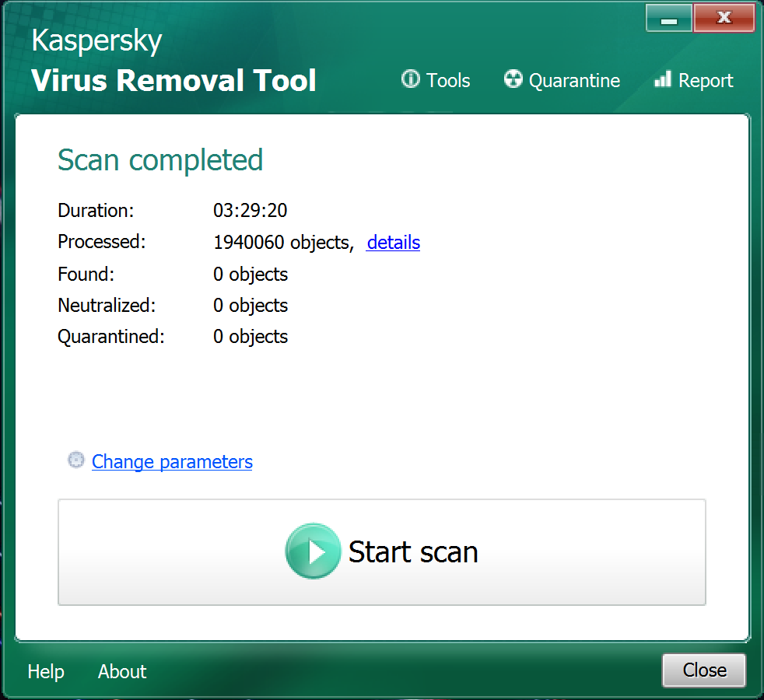This screenshot has width=764, height=700.
Task: Click the Kaspersky brand name
Action: 96,41
